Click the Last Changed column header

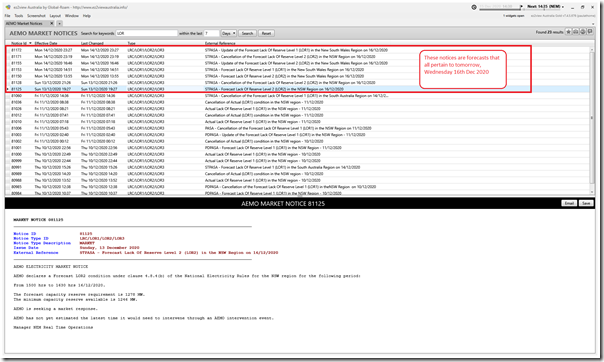[92, 43]
